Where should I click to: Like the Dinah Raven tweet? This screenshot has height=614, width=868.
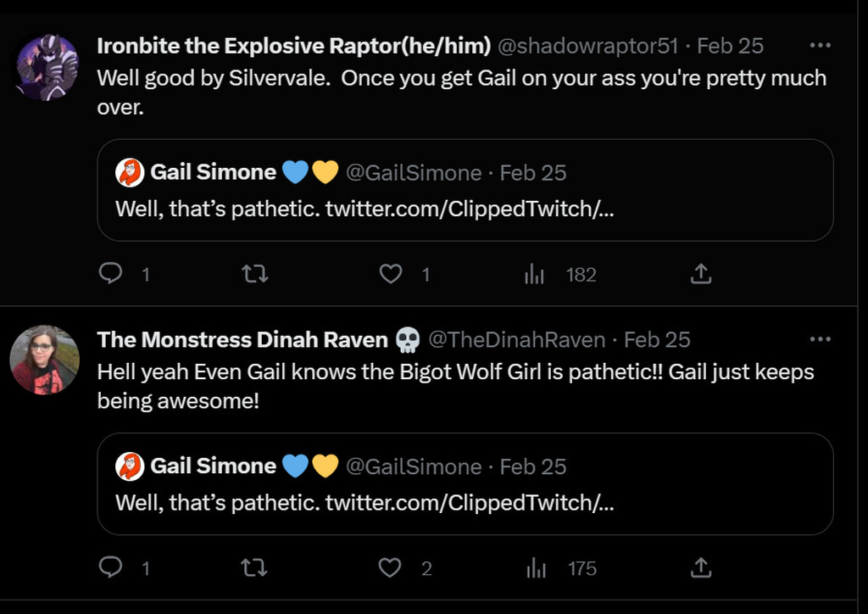[x=391, y=567]
